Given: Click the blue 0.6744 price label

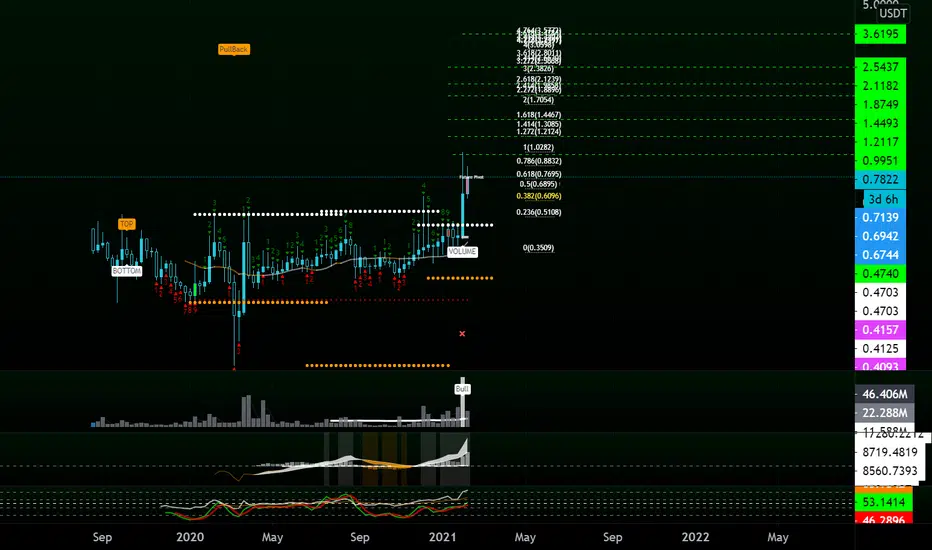Looking at the screenshot, I should click(x=880, y=255).
